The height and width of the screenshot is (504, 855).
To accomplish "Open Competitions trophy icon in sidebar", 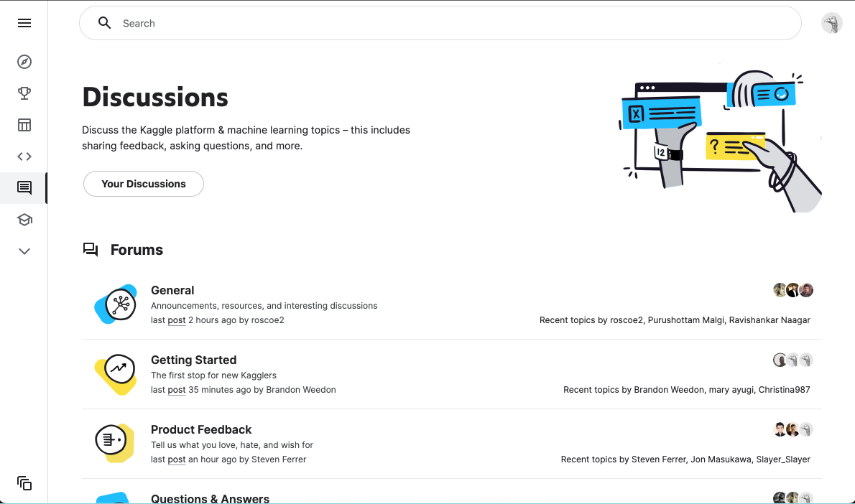I will [24, 93].
